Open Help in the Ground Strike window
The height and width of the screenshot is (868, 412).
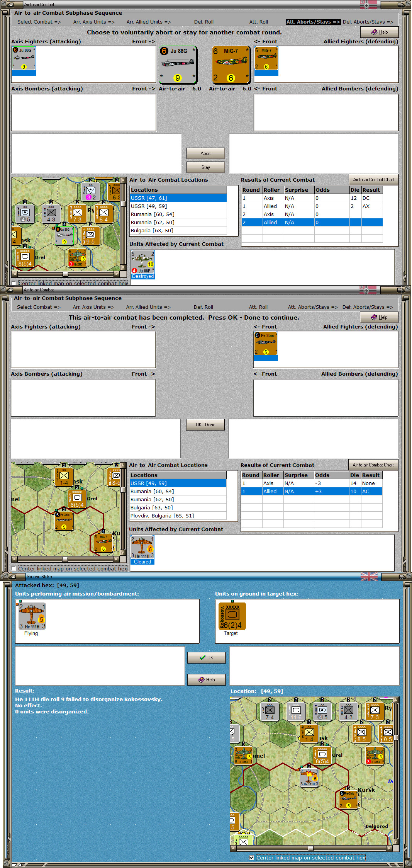click(206, 680)
